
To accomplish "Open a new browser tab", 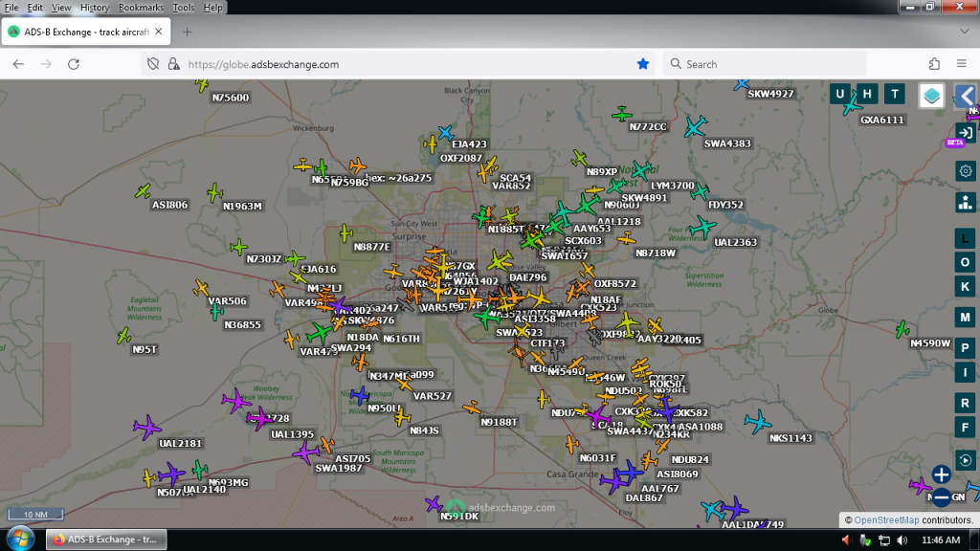I will click(x=187, y=32).
